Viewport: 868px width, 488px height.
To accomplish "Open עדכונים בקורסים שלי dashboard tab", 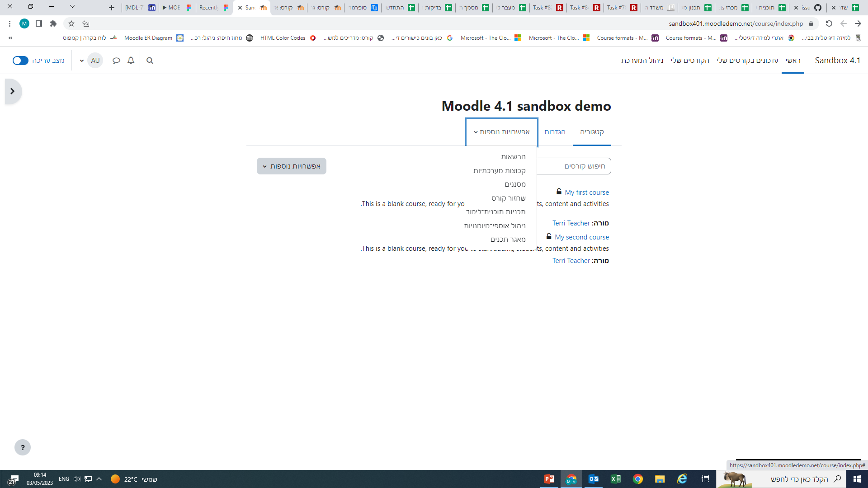I will pyautogui.click(x=747, y=61).
